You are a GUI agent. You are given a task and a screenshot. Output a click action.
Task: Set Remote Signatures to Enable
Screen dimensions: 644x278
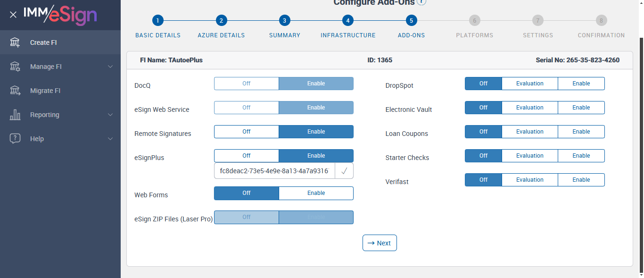316,132
